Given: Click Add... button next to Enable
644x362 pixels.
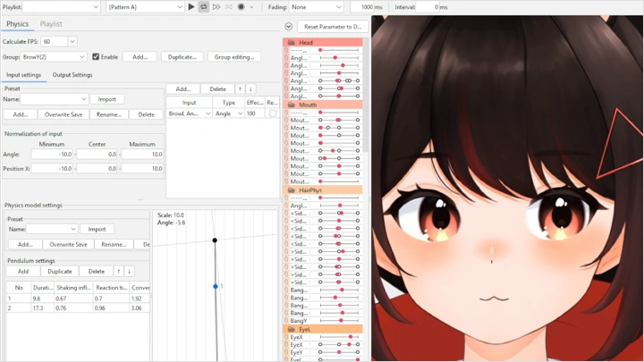Looking at the screenshot, I should [140, 56].
